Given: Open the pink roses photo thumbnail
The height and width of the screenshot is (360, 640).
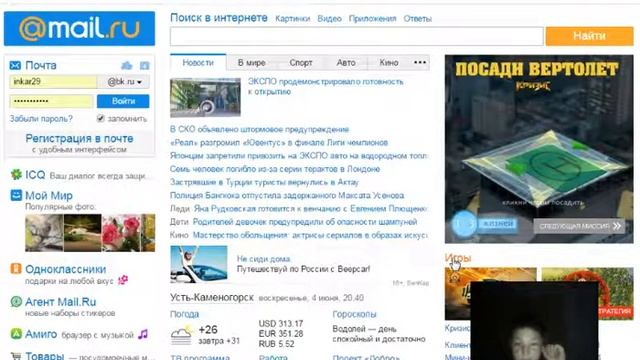Looking at the screenshot, I should [121, 233].
